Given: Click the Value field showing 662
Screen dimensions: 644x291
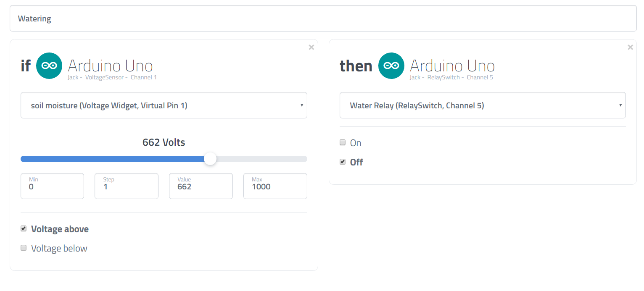Looking at the screenshot, I should 201,186.
